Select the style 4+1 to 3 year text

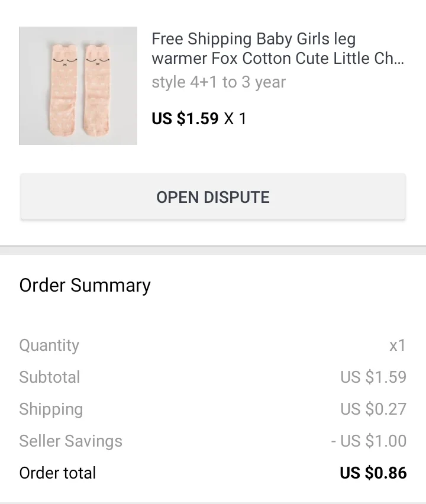218,82
